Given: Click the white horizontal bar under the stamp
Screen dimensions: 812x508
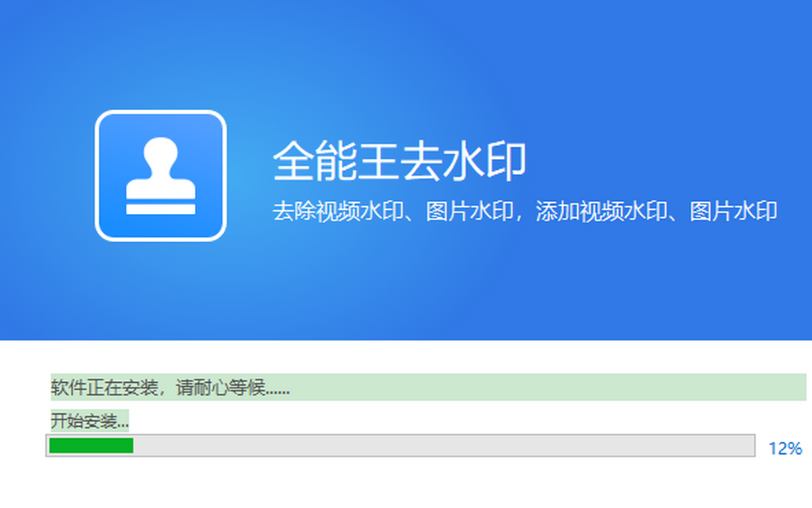Looking at the screenshot, I should pos(160,209).
